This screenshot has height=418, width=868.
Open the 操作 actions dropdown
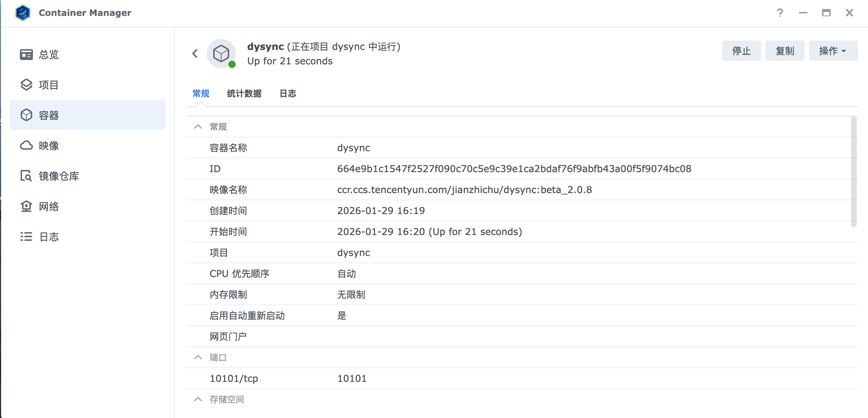point(833,51)
